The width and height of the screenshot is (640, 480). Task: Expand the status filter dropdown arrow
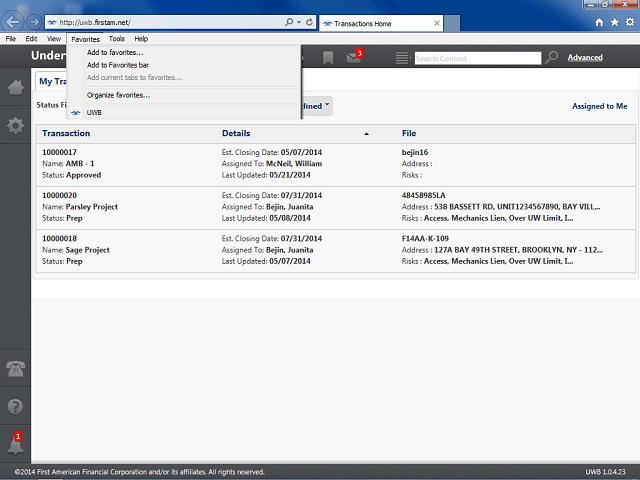327,104
